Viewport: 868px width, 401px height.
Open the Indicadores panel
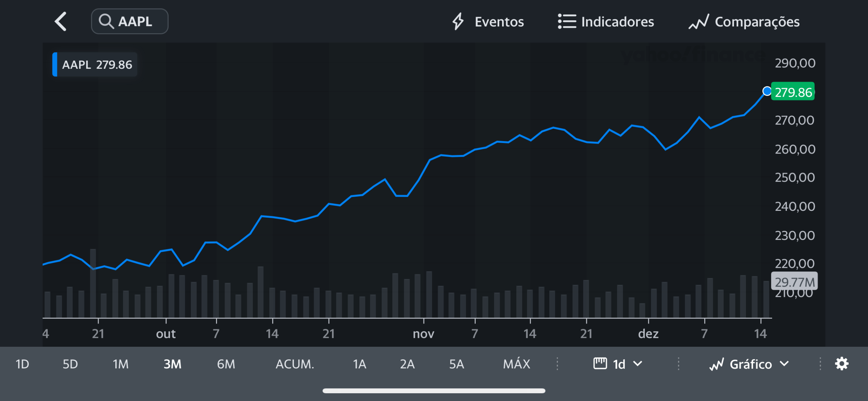click(x=606, y=21)
